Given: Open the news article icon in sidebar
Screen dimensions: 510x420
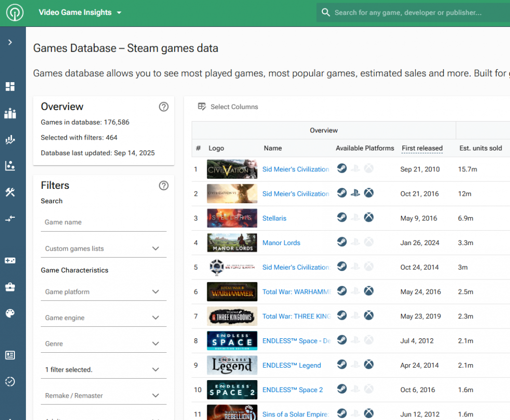Looking at the screenshot, I should coord(10,355).
